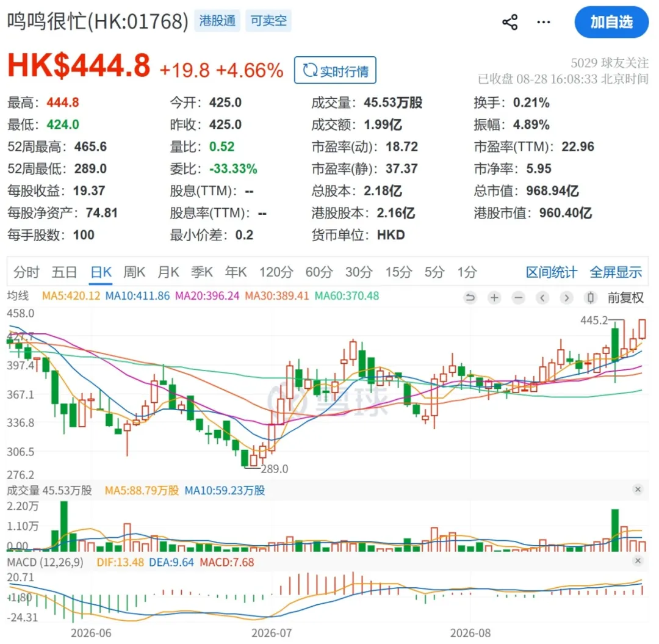Click the 换手 0.21% value
The height and width of the screenshot is (644, 659).
pos(531,103)
